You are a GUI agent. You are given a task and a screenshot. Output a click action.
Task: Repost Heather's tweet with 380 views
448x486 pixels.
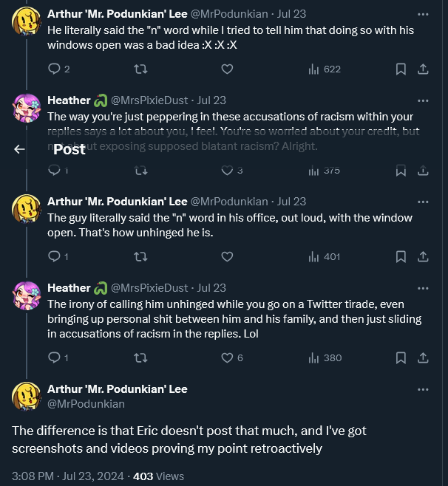[x=140, y=358]
